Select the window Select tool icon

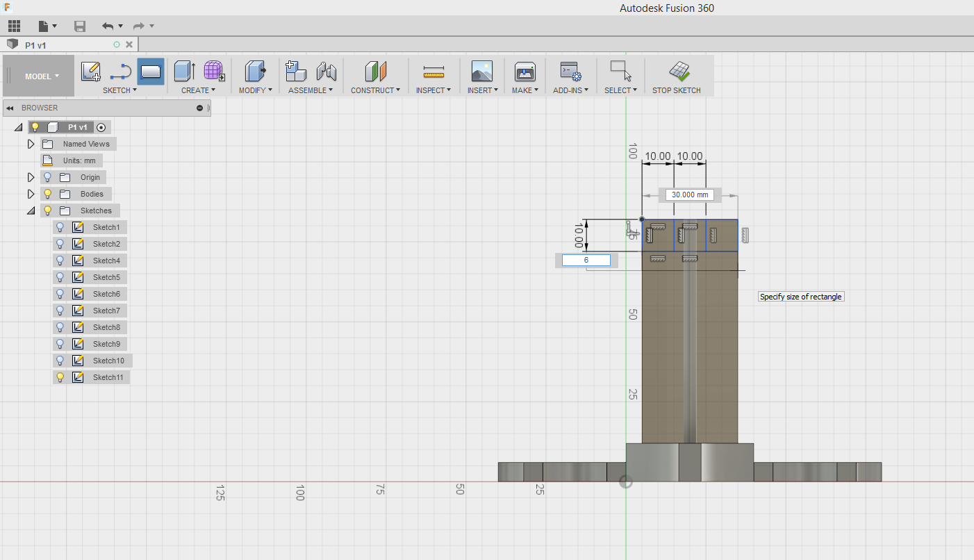pyautogui.click(x=620, y=71)
